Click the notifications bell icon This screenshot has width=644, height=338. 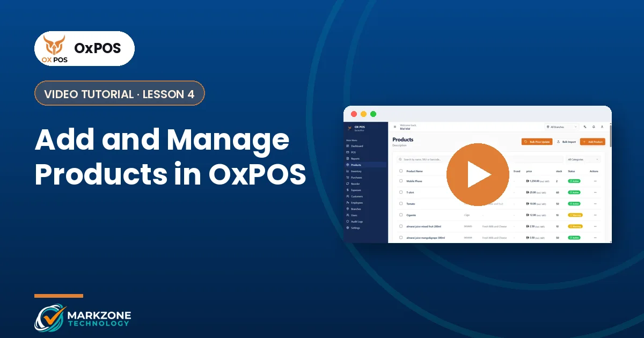tap(594, 127)
